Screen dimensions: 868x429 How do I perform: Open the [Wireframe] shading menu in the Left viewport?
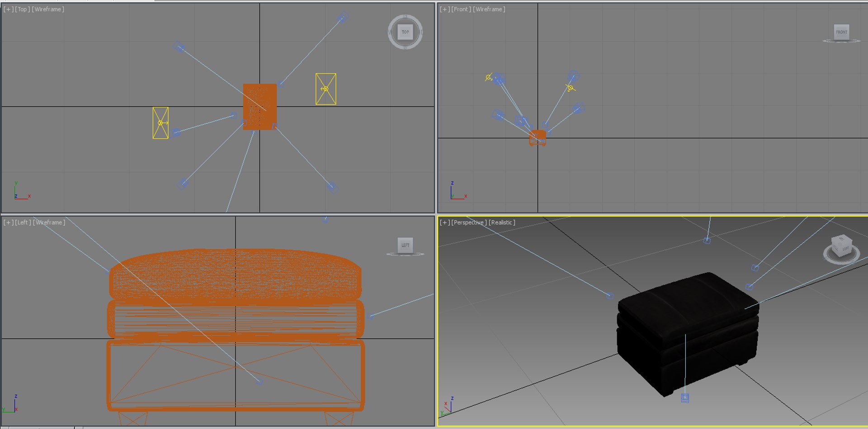pyautogui.click(x=49, y=222)
